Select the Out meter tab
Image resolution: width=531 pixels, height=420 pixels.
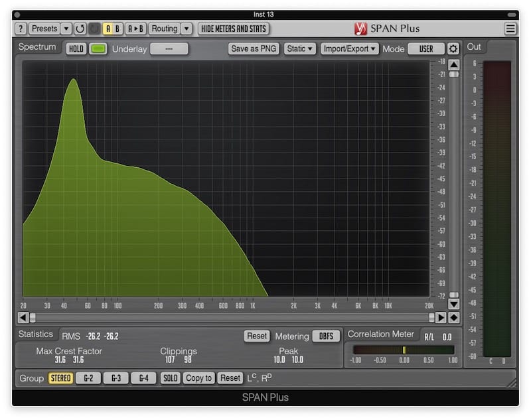click(x=474, y=46)
